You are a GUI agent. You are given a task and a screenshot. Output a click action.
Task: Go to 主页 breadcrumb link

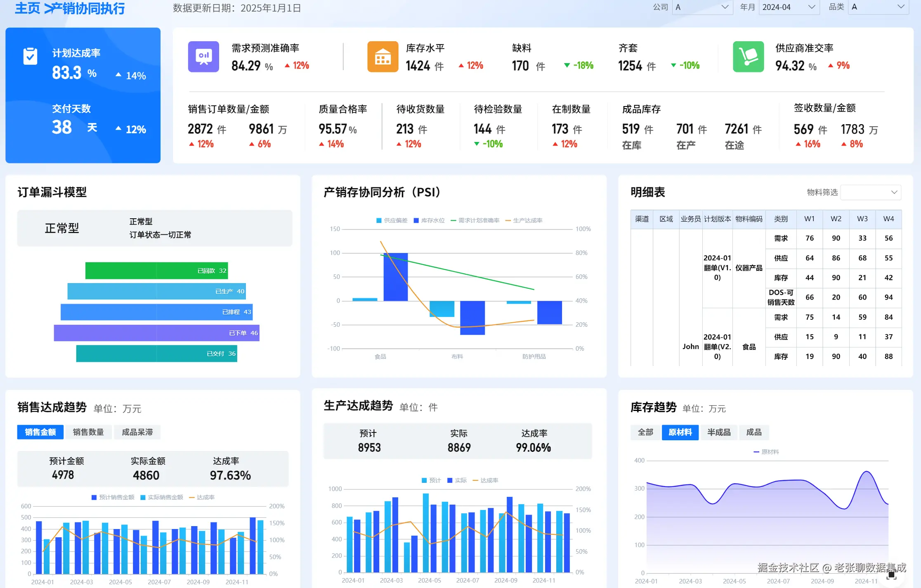[x=27, y=8]
